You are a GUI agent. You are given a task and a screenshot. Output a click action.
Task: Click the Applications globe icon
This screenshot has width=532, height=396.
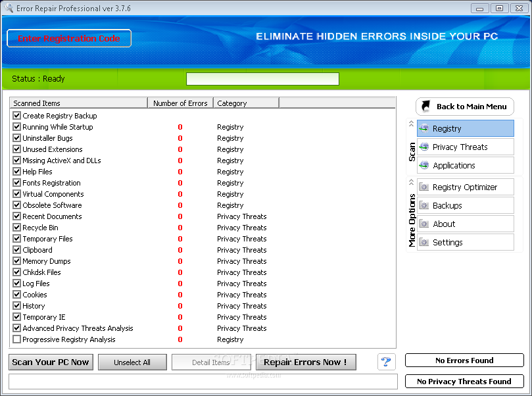tap(423, 165)
